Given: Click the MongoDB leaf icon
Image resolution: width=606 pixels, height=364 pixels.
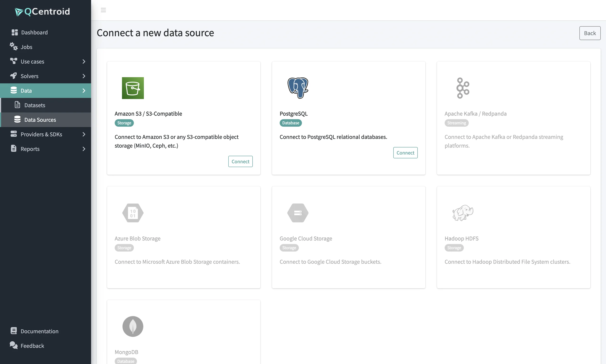Looking at the screenshot, I should [133, 326].
